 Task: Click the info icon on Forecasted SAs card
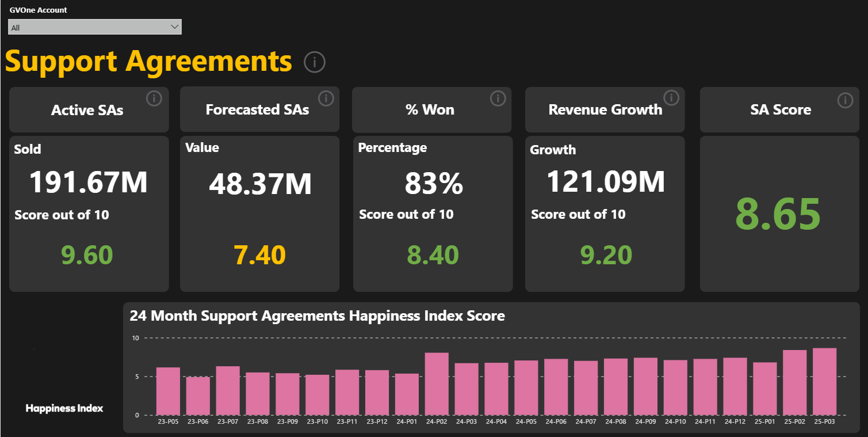(x=326, y=99)
